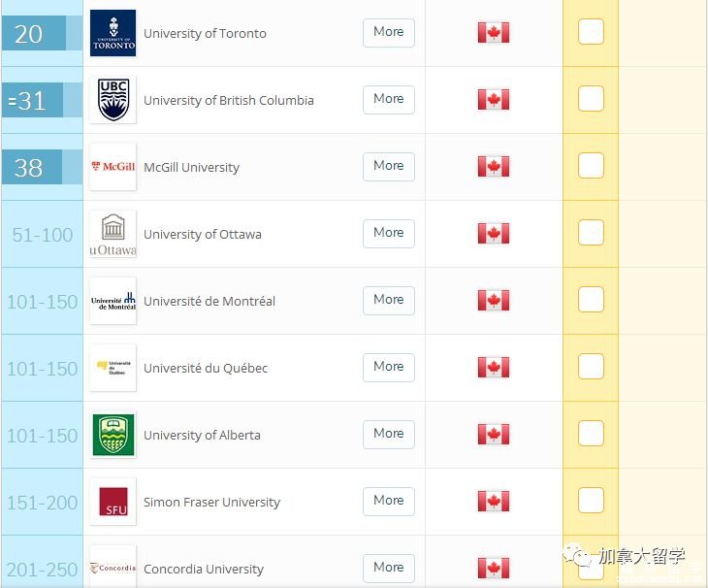This screenshot has height=588, width=708.
Task: Click the University of Toronto logo
Action: pos(113,33)
